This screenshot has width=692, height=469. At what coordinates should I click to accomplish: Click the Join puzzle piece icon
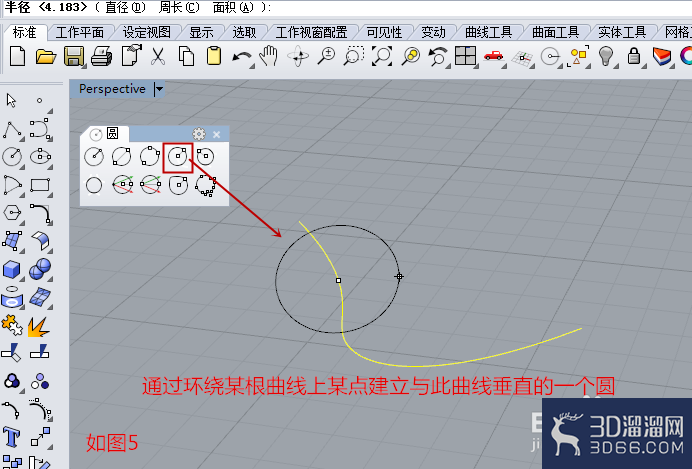12,325
